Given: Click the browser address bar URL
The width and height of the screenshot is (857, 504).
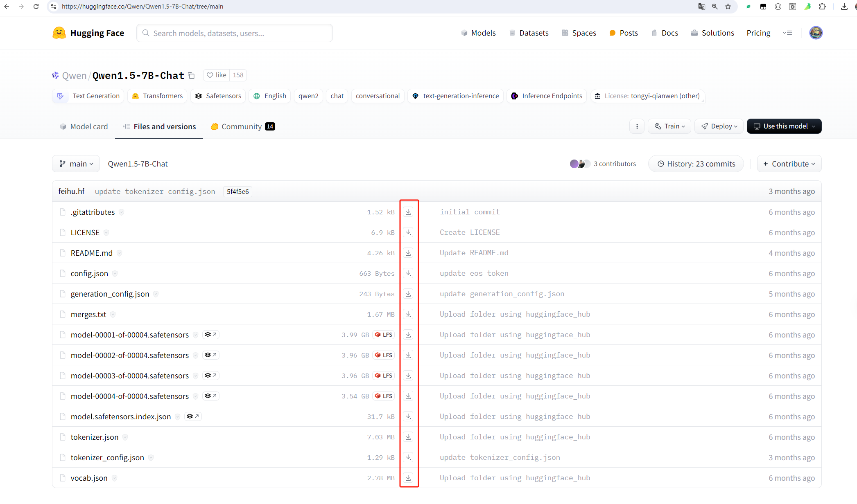Looking at the screenshot, I should click(142, 7).
